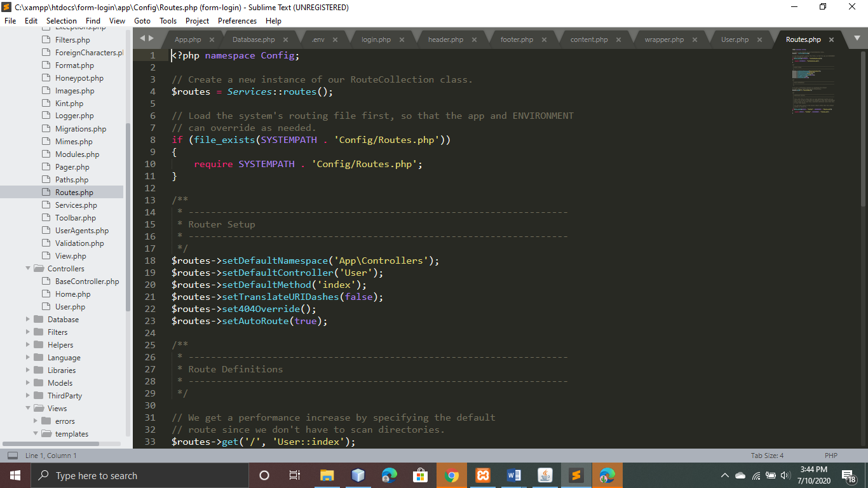Click the Windows search box
This screenshot has width=868, height=488.
pyautogui.click(x=139, y=475)
